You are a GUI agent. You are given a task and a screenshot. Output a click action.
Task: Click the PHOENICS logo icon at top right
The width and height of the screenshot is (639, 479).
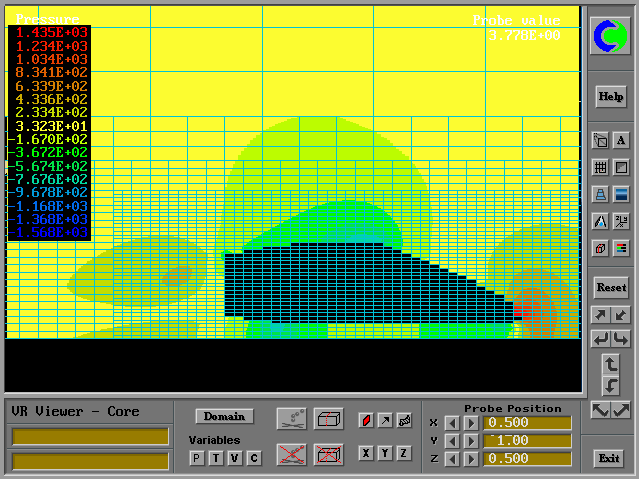coord(610,37)
